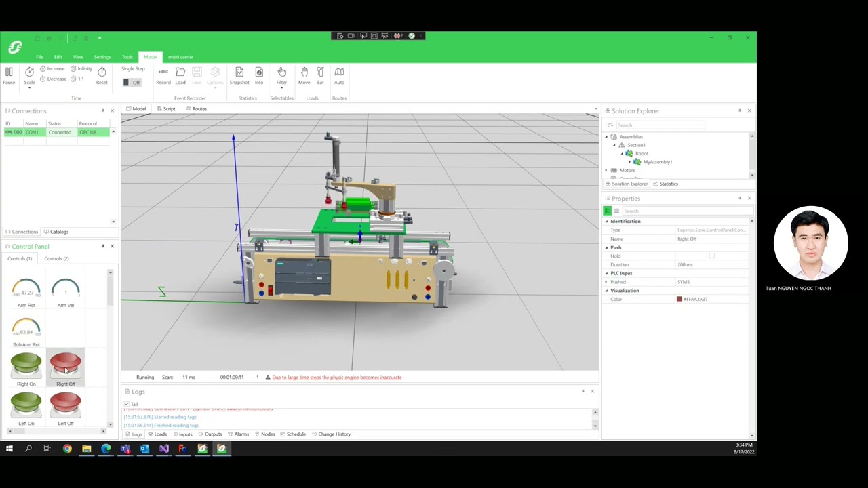Click the Solution Explorer search field
The height and width of the screenshot is (488, 868).
coord(660,125)
